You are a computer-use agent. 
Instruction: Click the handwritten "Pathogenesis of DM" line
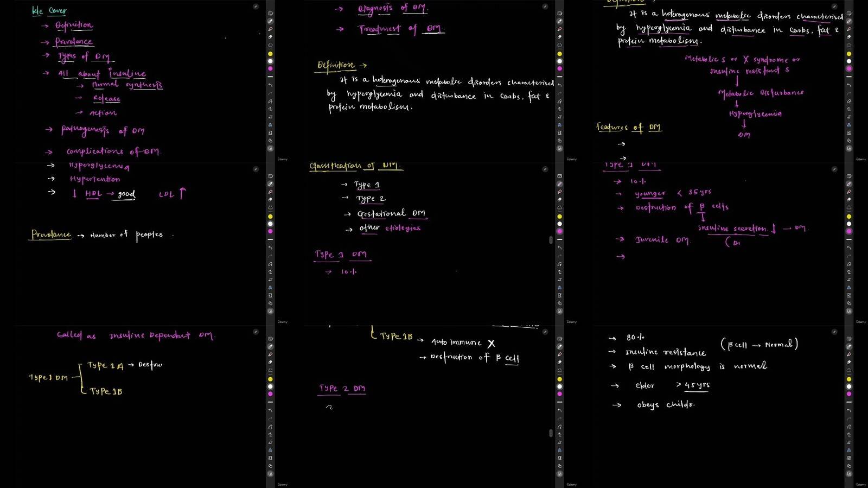tap(103, 130)
